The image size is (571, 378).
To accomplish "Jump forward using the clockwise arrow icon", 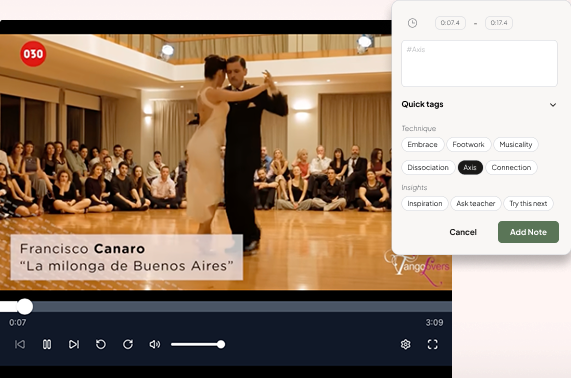I will (128, 344).
